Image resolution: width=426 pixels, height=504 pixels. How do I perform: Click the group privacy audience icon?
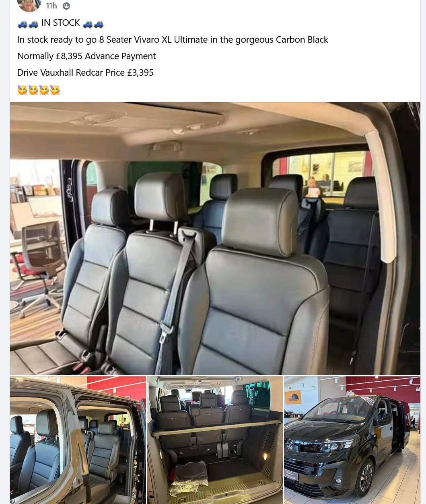[66, 6]
